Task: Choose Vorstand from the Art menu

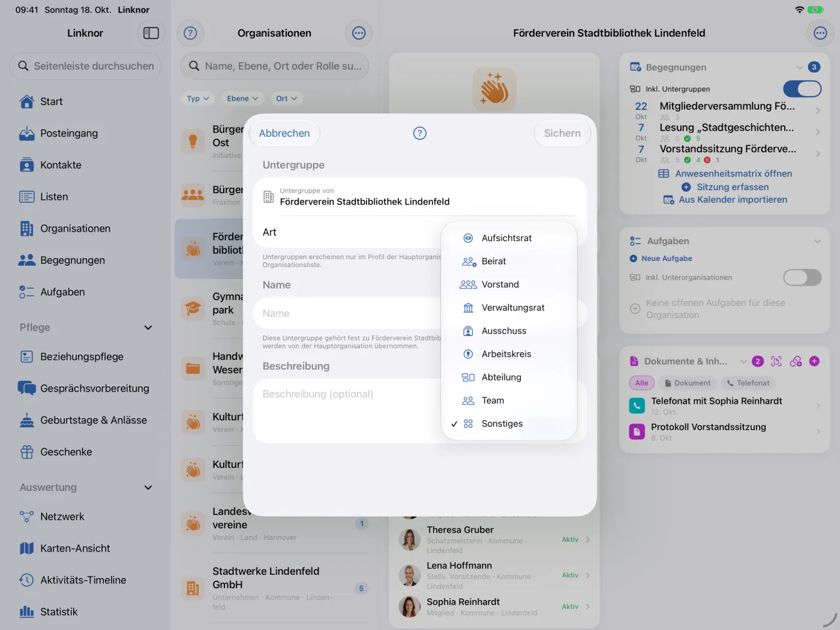Action: pos(509,284)
